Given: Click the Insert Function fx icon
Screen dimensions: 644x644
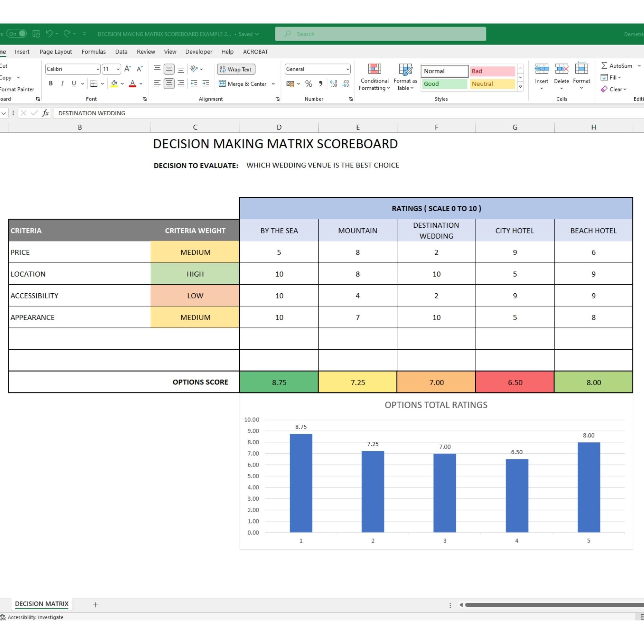Looking at the screenshot, I should [x=45, y=113].
